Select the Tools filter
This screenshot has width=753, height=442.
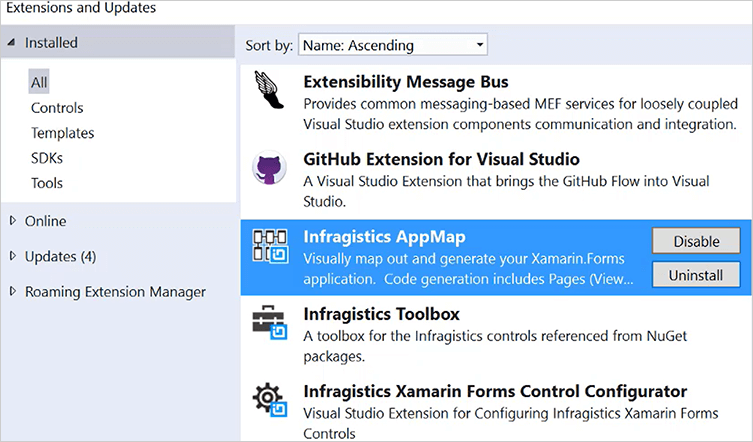[47, 183]
